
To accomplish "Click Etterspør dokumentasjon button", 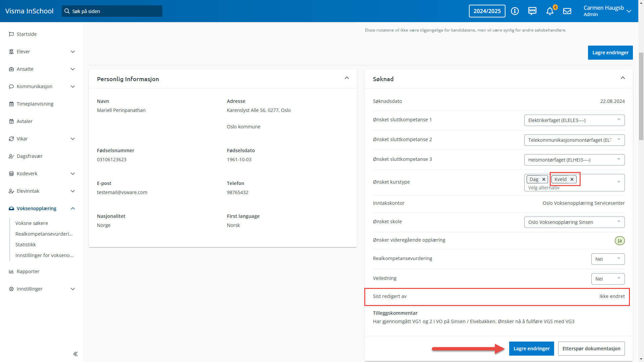I will pos(591,349).
